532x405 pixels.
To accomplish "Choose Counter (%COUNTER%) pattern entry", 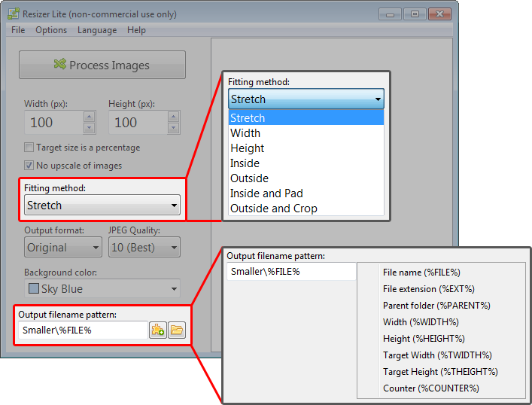I will coord(430,388).
